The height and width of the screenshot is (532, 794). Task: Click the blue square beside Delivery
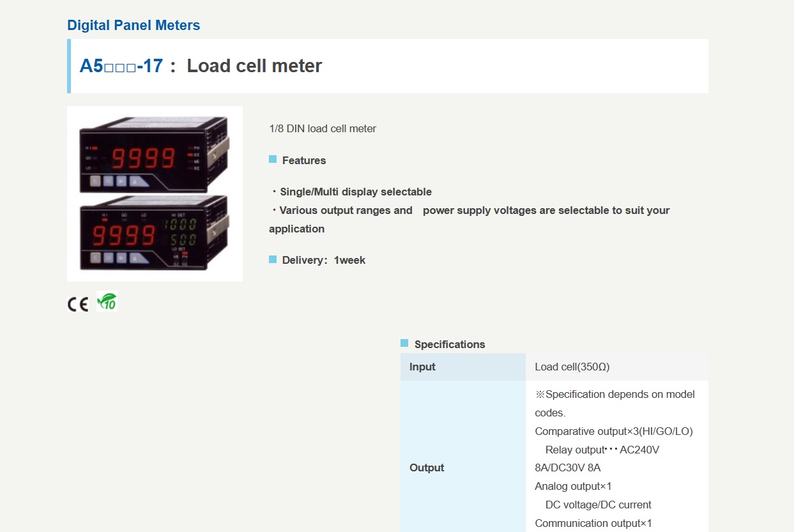[x=273, y=259]
